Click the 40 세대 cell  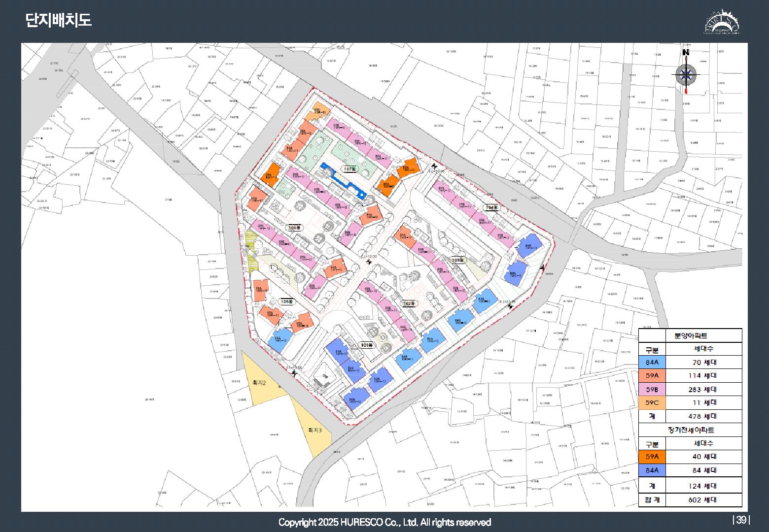[x=703, y=457]
